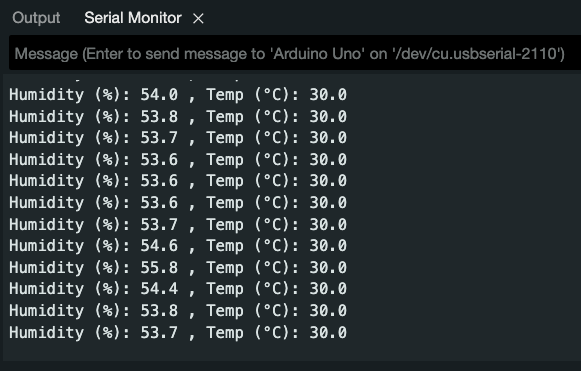The height and width of the screenshot is (371, 581).
Task: Click the Humidity 54.6 output line
Action: click(178, 246)
